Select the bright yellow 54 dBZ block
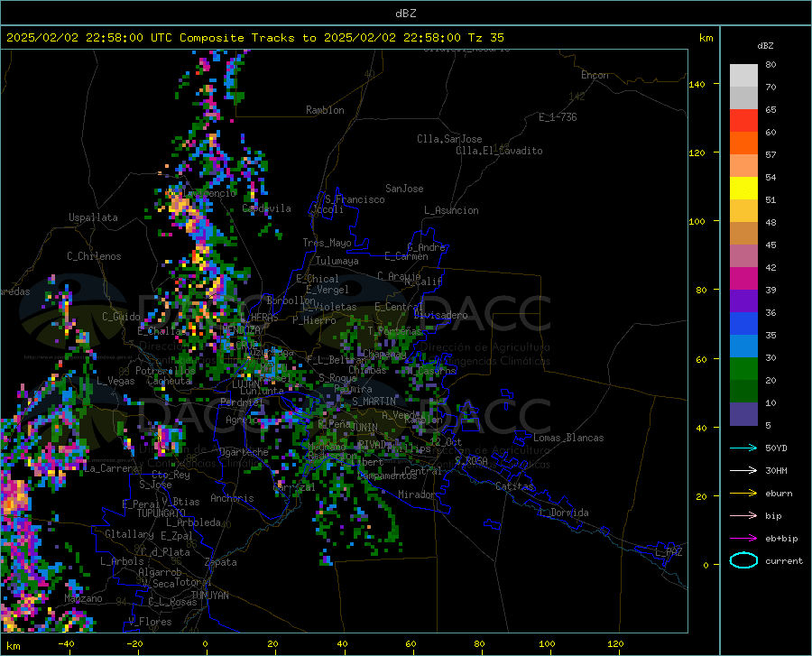Viewport: 812px width, 656px height. [x=743, y=189]
